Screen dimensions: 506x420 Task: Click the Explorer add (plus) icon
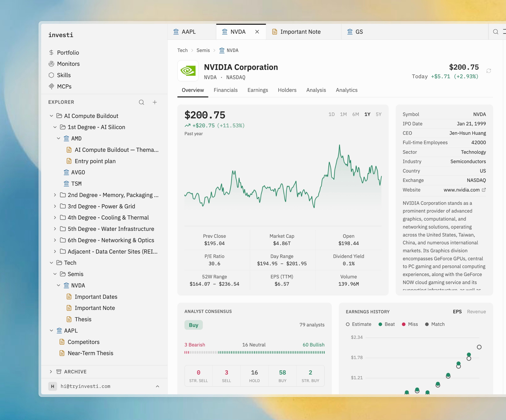click(x=155, y=102)
